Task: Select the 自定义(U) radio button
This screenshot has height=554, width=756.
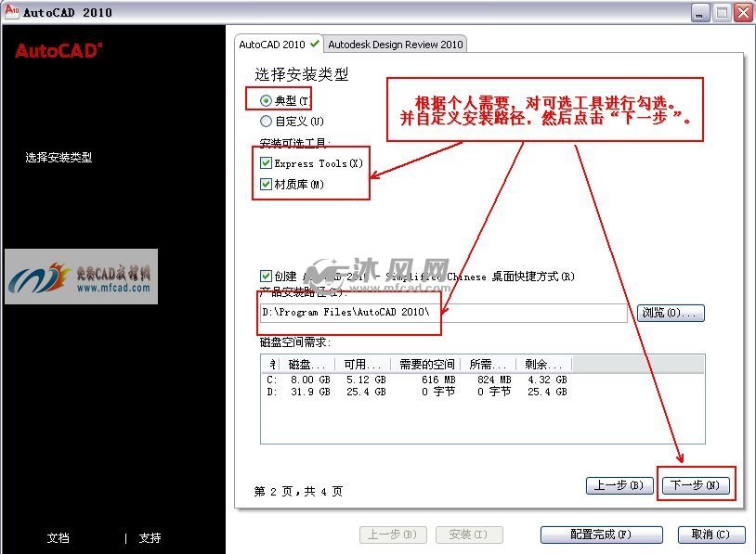Action: click(x=266, y=121)
